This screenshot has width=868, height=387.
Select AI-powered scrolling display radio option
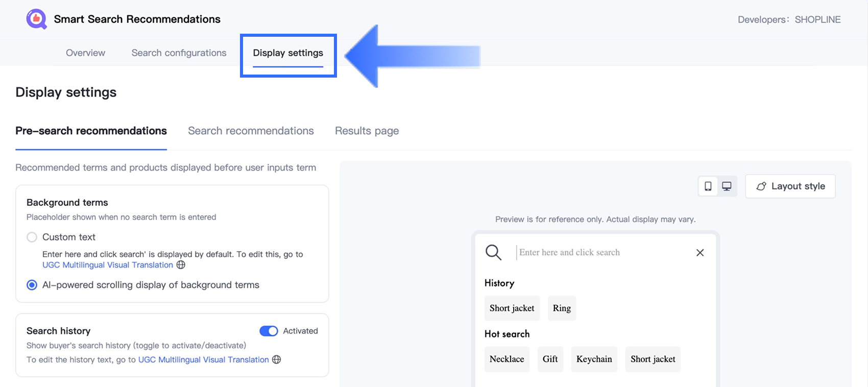coord(32,285)
